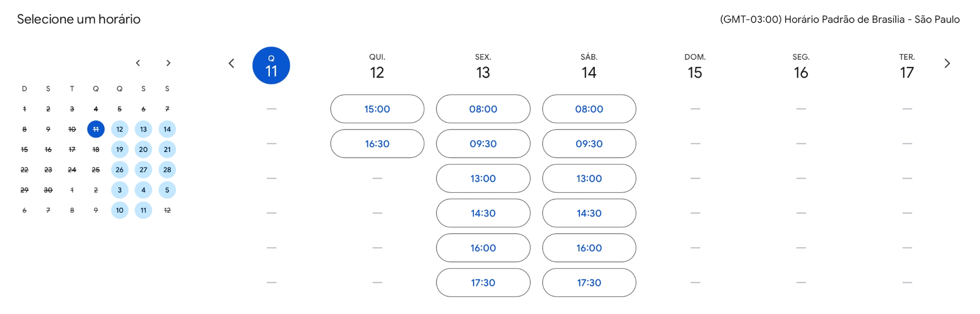Image resolution: width=980 pixels, height=314 pixels.
Task: Go to previous month in mini calendar
Action: click(x=138, y=63)
